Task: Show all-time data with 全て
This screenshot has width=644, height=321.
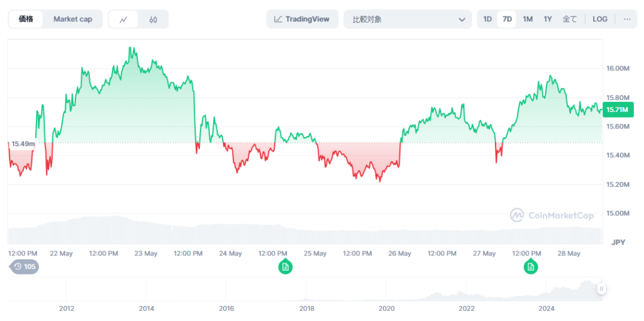Action: pos(569,19)
